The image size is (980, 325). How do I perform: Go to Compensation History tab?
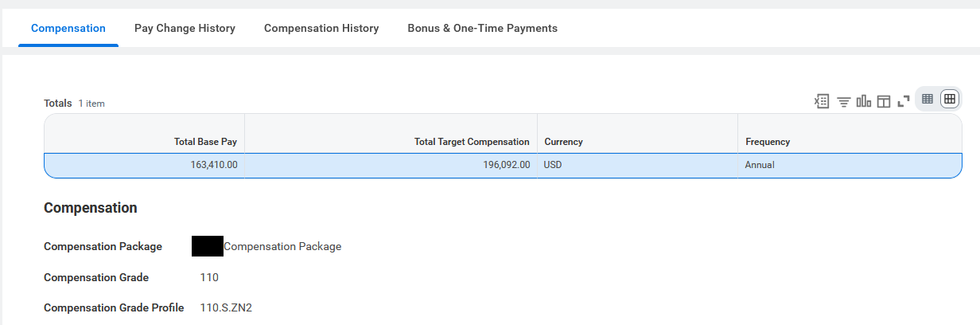(321, 28)
